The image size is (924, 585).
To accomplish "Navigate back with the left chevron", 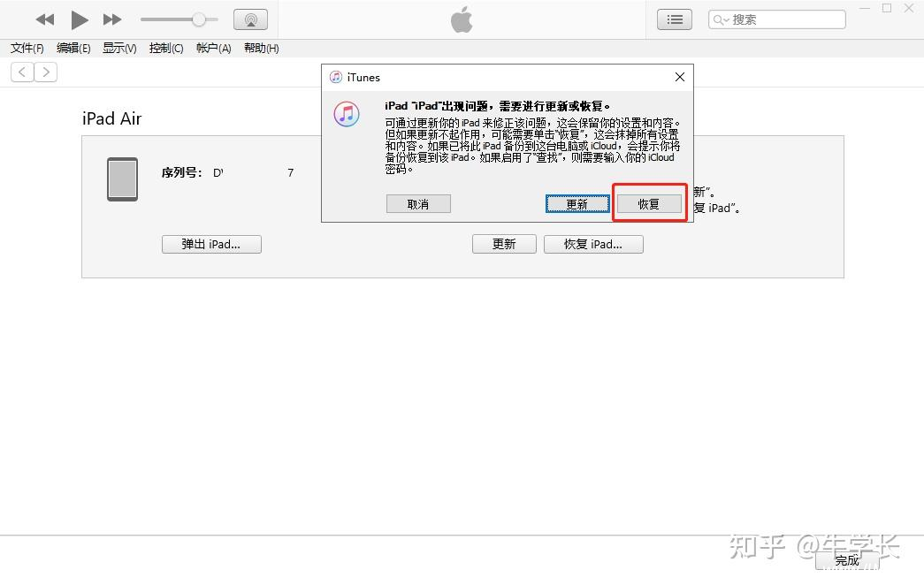I will [22, 72].
